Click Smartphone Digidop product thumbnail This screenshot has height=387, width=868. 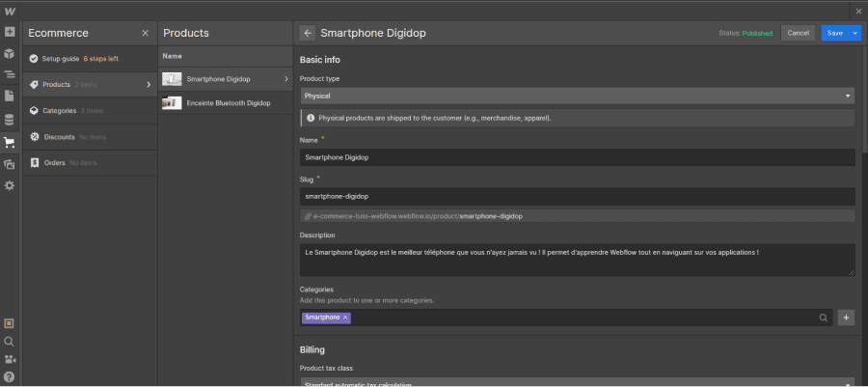pos(172,79)
